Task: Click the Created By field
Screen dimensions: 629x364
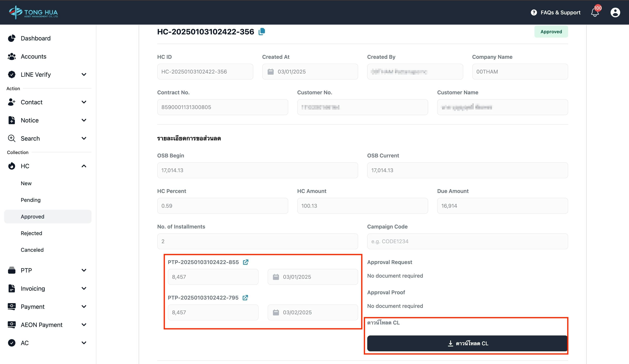Action: click(415, 72)
